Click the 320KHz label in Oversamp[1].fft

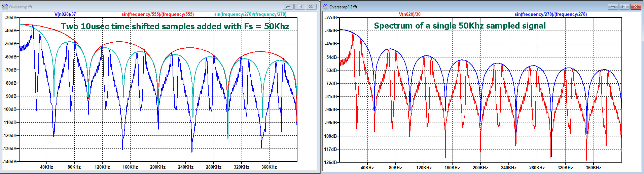click(x=565, y=168)
